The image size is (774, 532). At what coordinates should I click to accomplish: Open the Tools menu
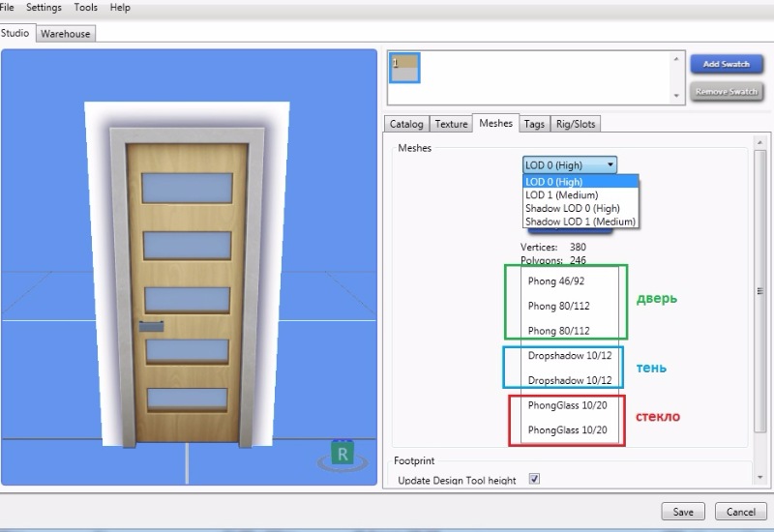(86, 8)
